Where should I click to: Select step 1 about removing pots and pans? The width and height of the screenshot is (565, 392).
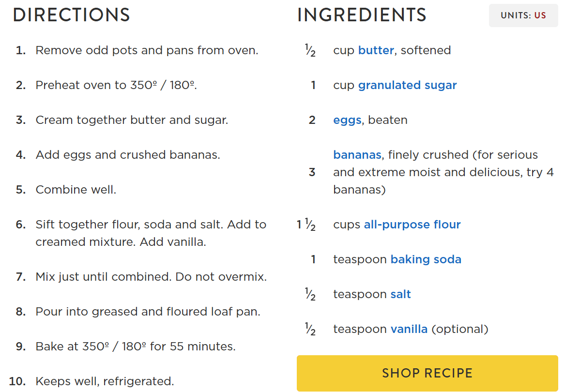point(147,50)
